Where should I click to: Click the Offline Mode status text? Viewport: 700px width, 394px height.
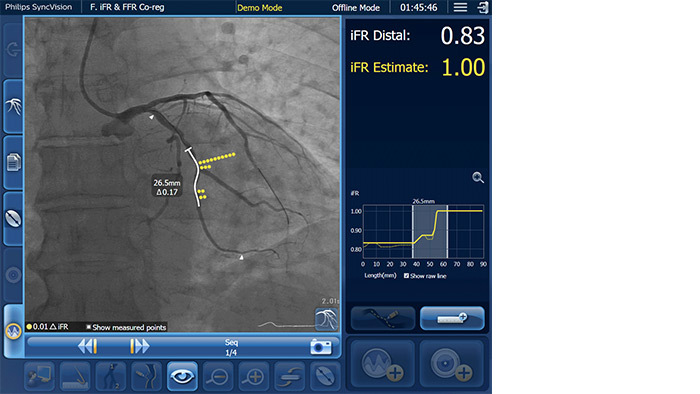(356, 8)
